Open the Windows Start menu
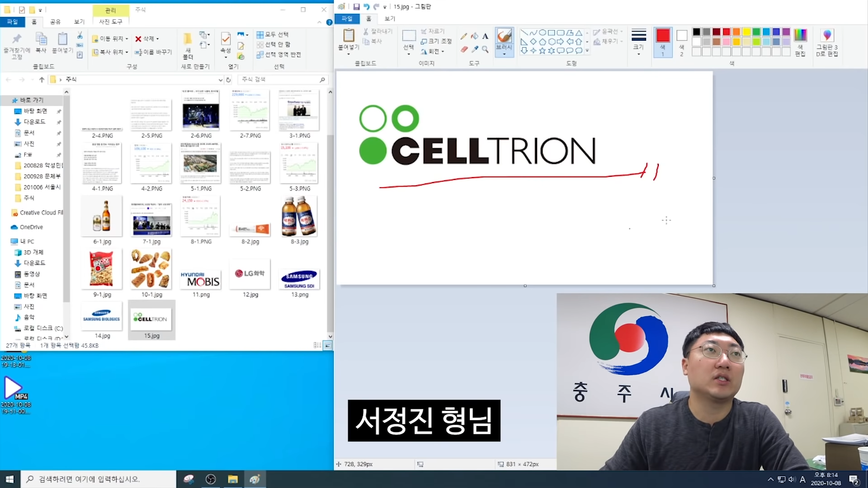The width and height of the screenshot is (868, 488). coord(10,479)
